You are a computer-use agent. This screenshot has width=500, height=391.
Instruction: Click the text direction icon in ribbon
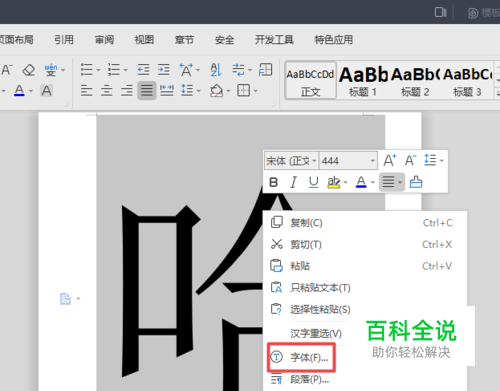coord(238,70)
